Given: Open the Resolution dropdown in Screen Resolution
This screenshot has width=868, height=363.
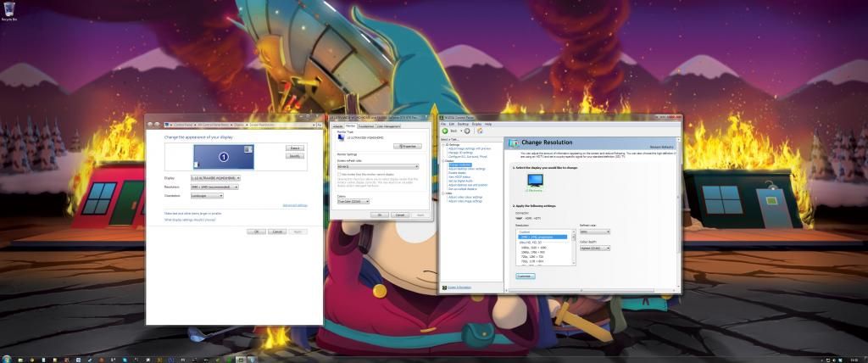Looking at the screenshot, I should tap(214, 187).
